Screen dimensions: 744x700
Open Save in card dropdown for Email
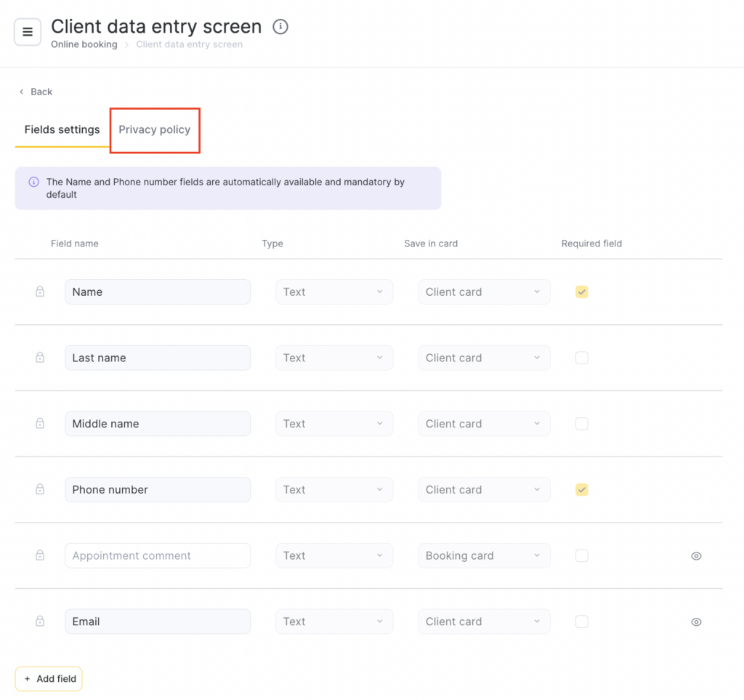coord(483,621)
